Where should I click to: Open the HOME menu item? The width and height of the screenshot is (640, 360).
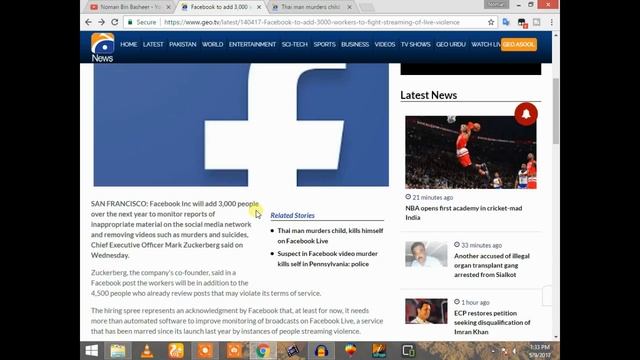pyautogui.click(x=129, y=44)
